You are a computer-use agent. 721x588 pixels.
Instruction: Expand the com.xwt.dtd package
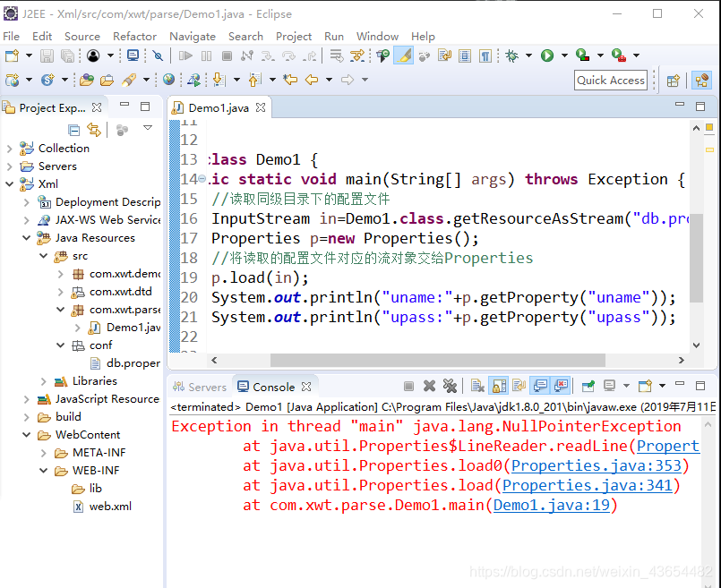point(61,292)
